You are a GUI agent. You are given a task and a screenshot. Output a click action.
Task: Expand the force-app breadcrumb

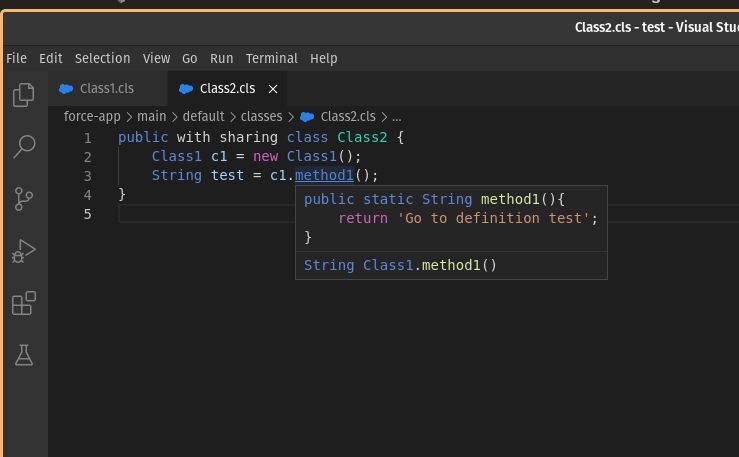[92, 116]
